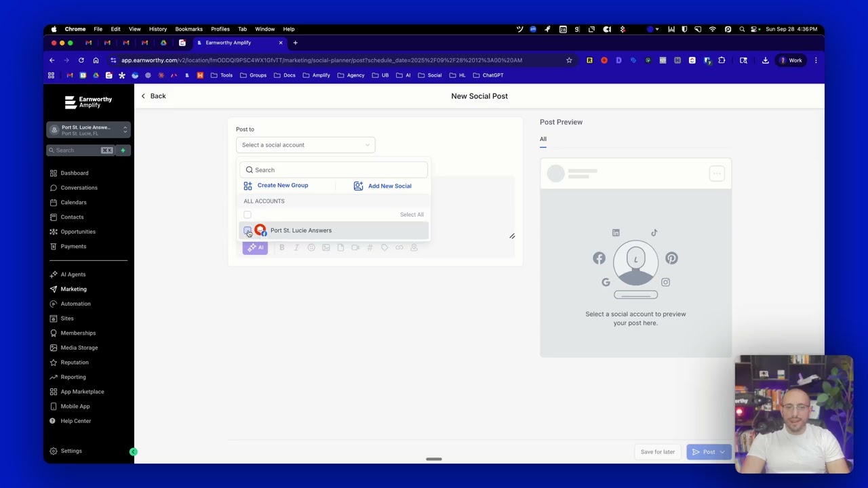Screen dimensions: 868x488
Task: Open the Select a social account dropdown
Action: tap(305, 145)
